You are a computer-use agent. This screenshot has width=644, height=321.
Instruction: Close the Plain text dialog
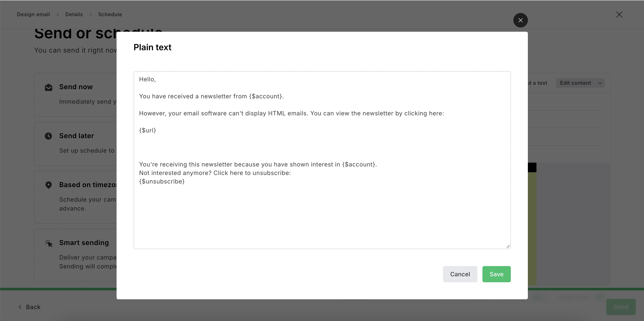520,20
